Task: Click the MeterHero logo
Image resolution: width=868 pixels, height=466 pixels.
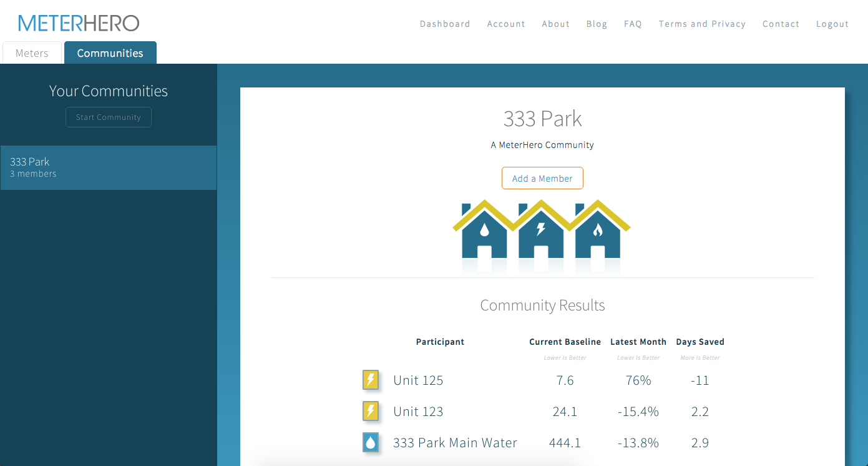Action: (x=79, y=23)
